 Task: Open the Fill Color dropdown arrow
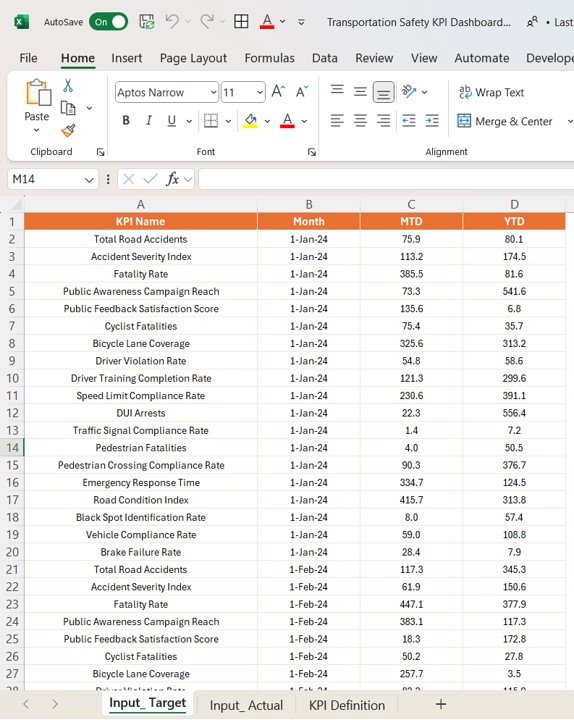267,121
